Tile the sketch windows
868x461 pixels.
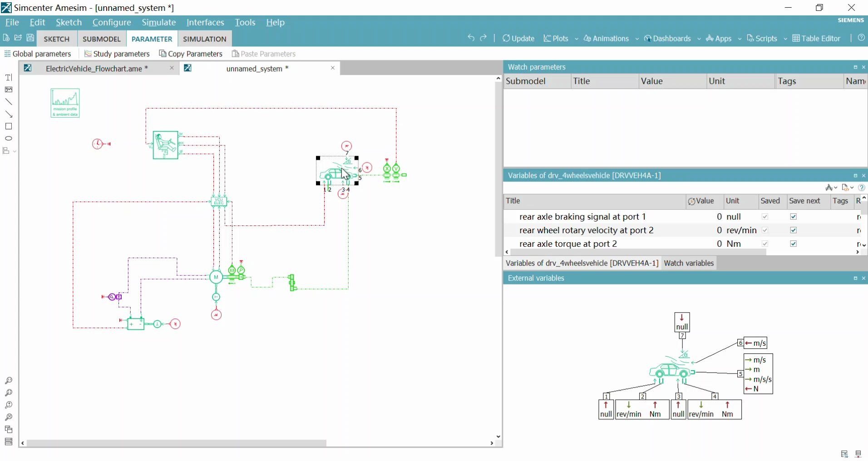tap(9, 442)
